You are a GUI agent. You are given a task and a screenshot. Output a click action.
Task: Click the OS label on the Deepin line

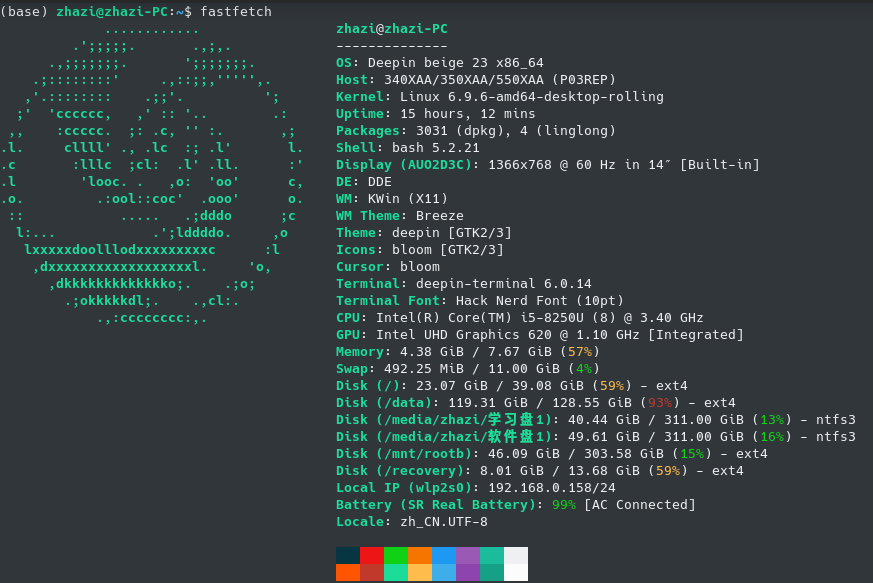coord(347,62)
